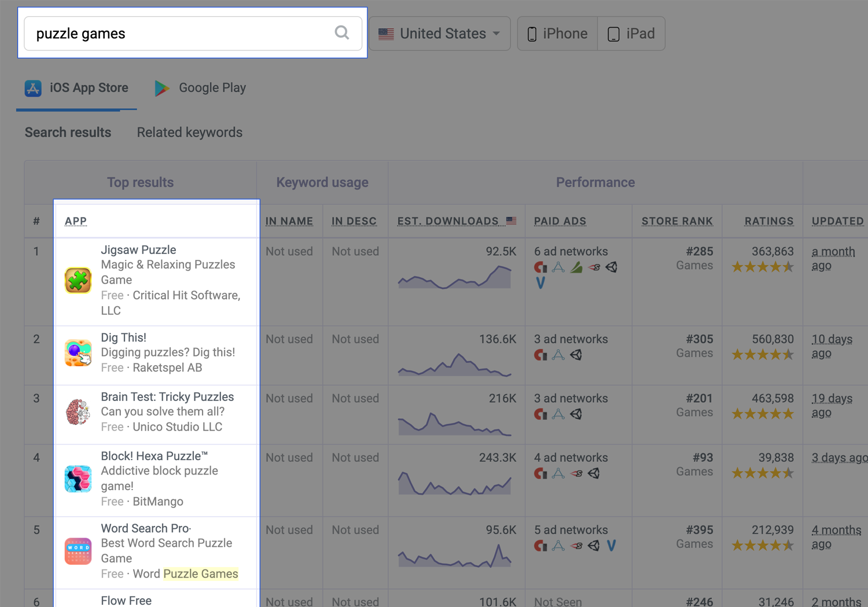Screen dimensions: 868x607
Task: Click '6 ad networks' text
Action: [571, 252]
